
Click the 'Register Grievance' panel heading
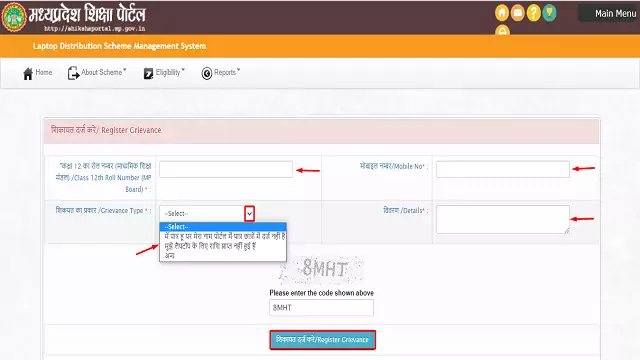pyautogui.click(x=106, y=130)
